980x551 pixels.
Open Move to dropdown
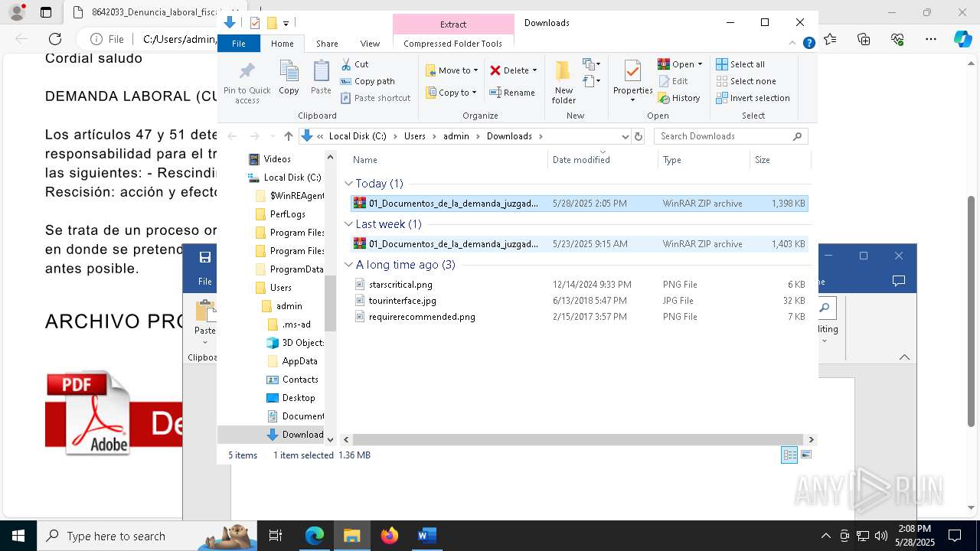(x=452, y=70)
